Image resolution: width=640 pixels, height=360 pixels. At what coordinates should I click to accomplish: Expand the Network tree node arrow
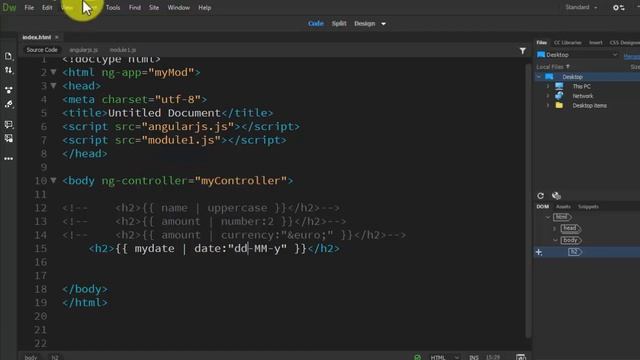pyautogui.click(x=548, y=96)
